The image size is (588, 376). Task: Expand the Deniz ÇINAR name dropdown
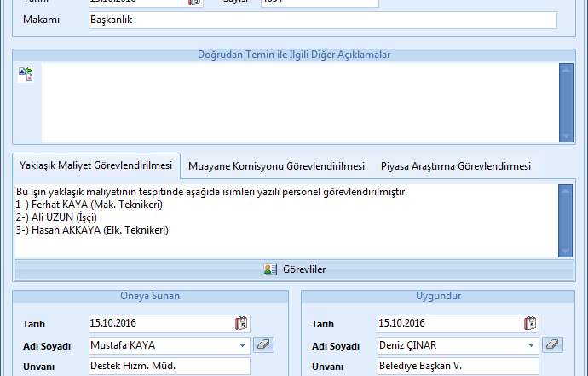532,345
